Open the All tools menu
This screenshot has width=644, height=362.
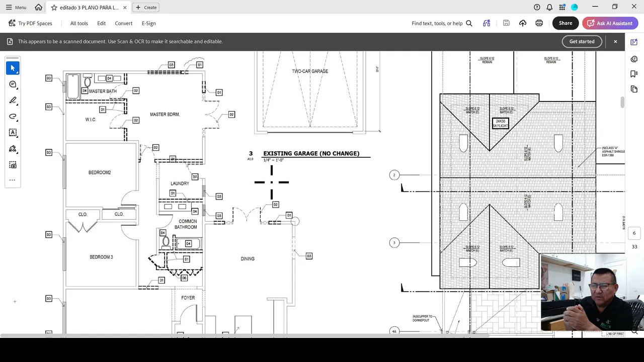pyautogui.click(x=79, y=23)
